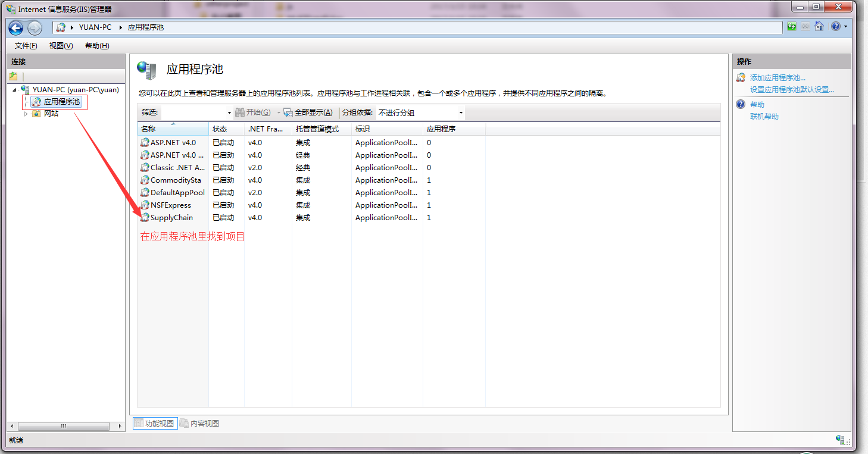
Task: Sort by 名称 column header
Action: pos(173,129)
